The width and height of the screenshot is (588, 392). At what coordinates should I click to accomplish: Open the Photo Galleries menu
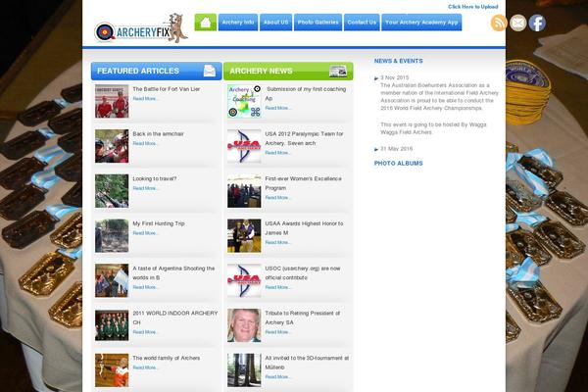click(x=318, y=23)
